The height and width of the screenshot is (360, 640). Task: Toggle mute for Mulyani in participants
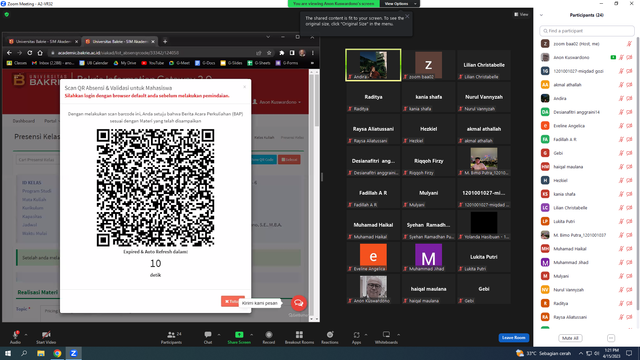pyautogui.click(x=622, y=276)
